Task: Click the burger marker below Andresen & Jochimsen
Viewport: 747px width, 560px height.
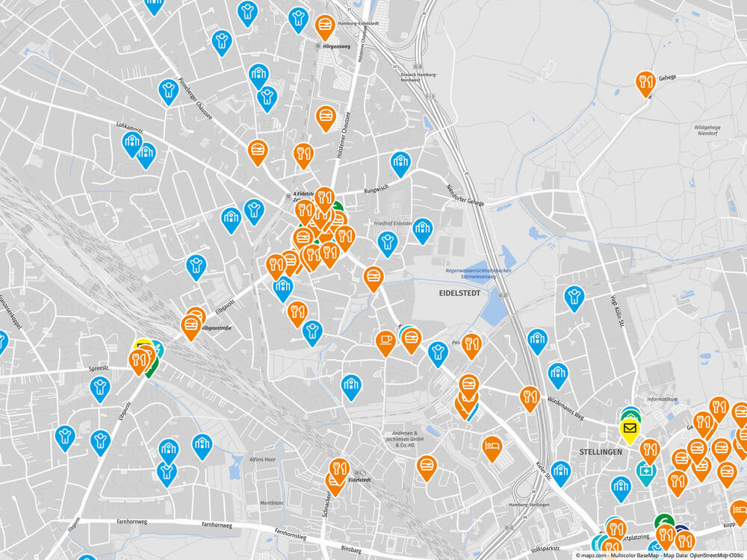Action: (x=427, y=467)
